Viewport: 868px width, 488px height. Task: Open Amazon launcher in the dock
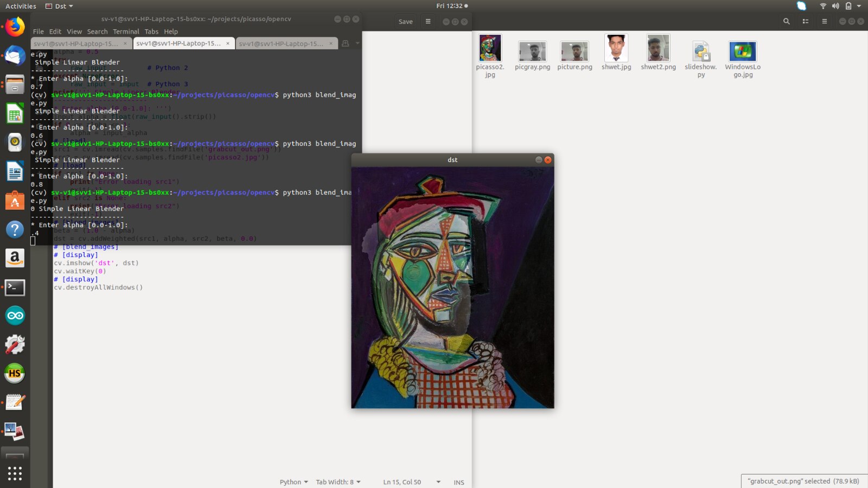point(15,258)
